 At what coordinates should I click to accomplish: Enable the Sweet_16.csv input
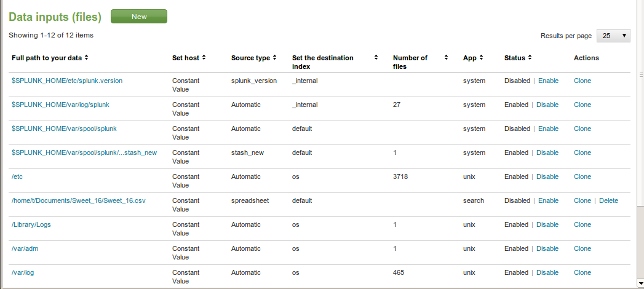tap(548, 200)
